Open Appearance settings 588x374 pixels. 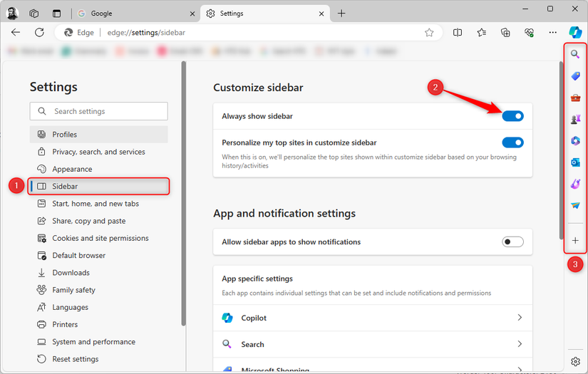[x=98, y=169]
